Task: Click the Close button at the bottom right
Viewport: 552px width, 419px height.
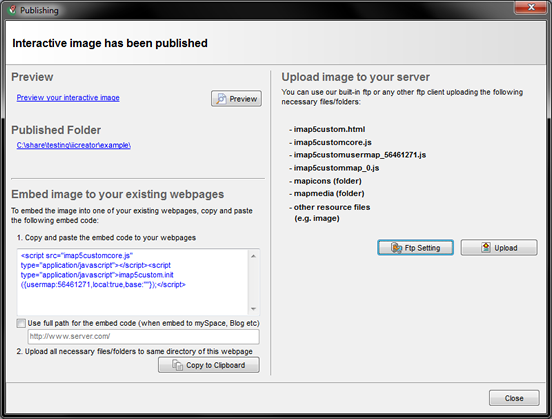Action: pos(514,398)
